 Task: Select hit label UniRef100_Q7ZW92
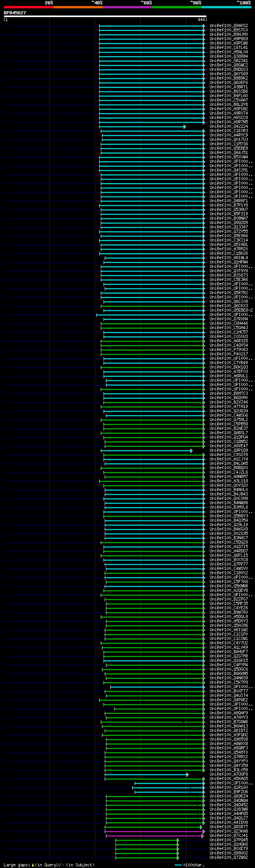(x=229, y=857)
